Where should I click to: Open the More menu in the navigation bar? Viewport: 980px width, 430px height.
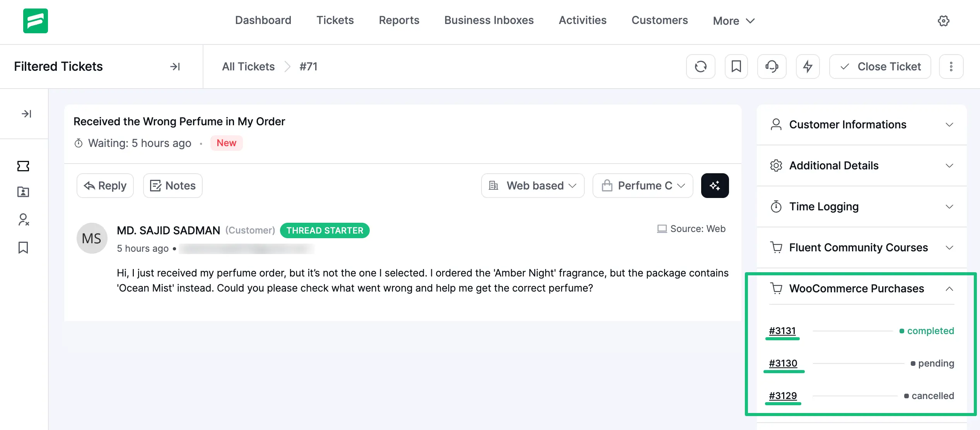[x=733, y=20]
